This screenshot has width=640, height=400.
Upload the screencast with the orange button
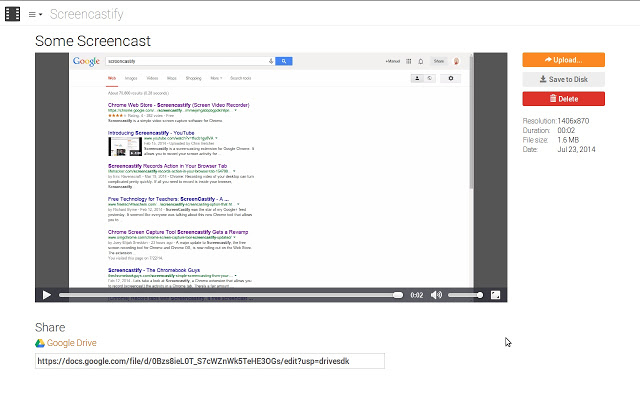pos(563,60)
